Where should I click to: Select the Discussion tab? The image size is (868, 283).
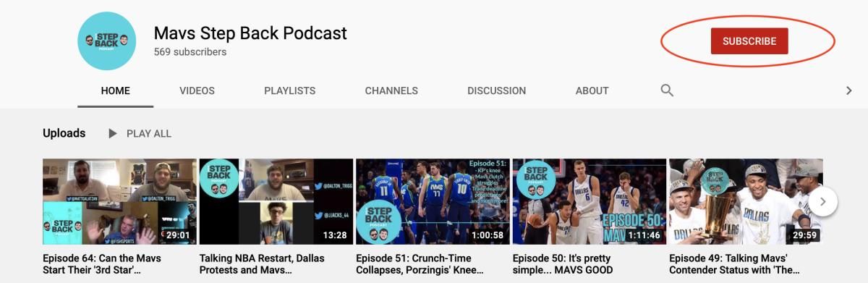496,90
